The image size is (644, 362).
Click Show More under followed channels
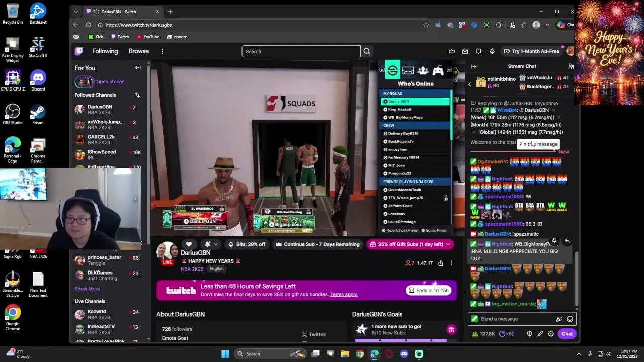pos(87,289)
